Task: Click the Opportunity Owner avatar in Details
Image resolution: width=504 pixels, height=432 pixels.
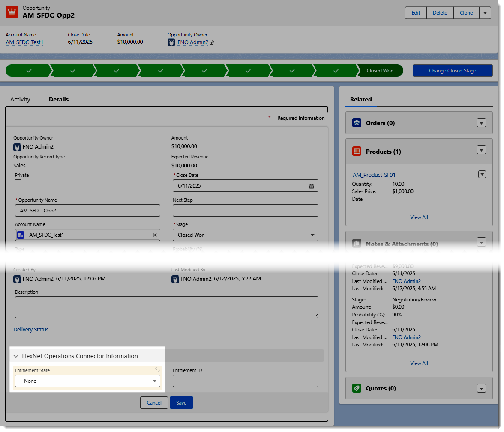Action: click(17, 147)
